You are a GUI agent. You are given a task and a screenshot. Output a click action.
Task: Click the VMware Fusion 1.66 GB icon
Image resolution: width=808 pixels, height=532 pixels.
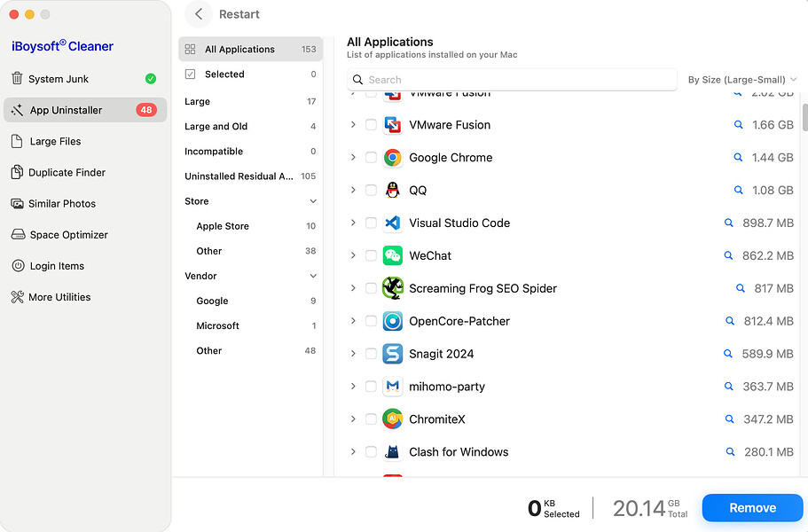[393, 125]
